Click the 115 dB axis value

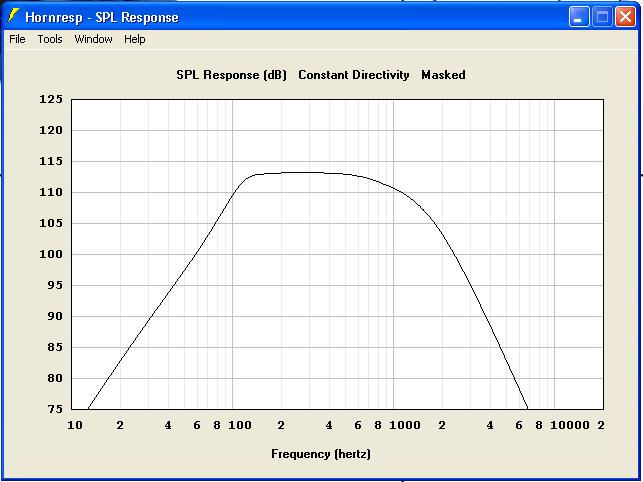[51, 161]
